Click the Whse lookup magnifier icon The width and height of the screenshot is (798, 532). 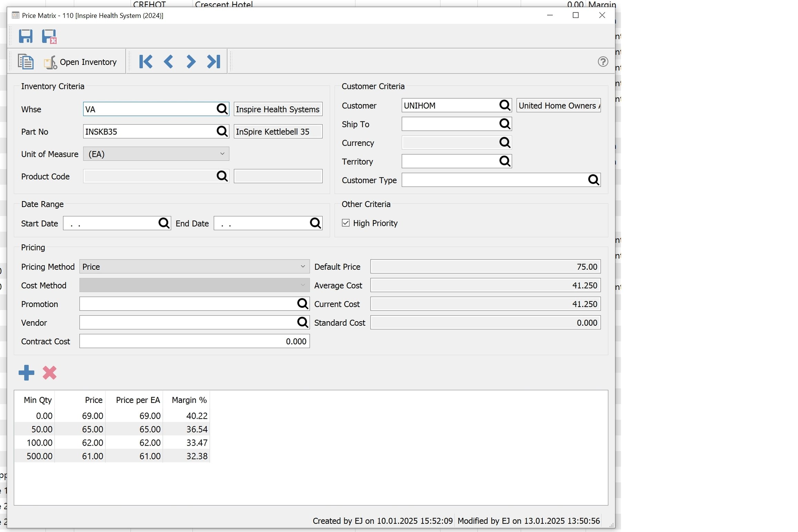click(222, 109)
